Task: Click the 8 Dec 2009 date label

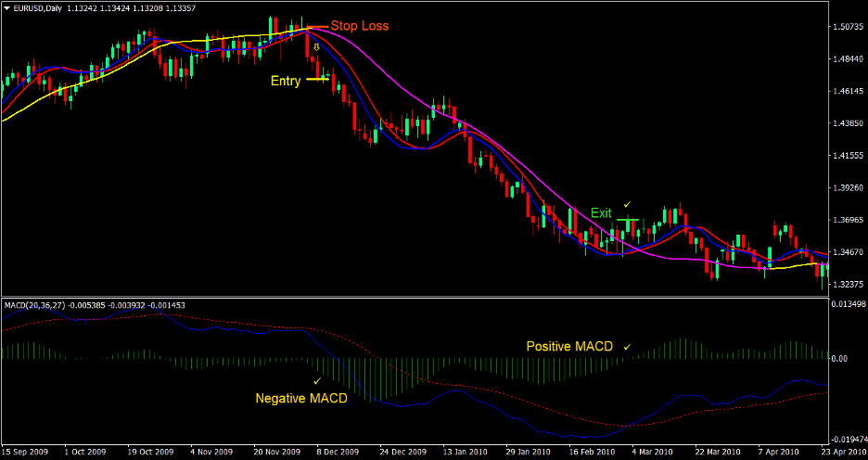Action: (x=338, y=452)
